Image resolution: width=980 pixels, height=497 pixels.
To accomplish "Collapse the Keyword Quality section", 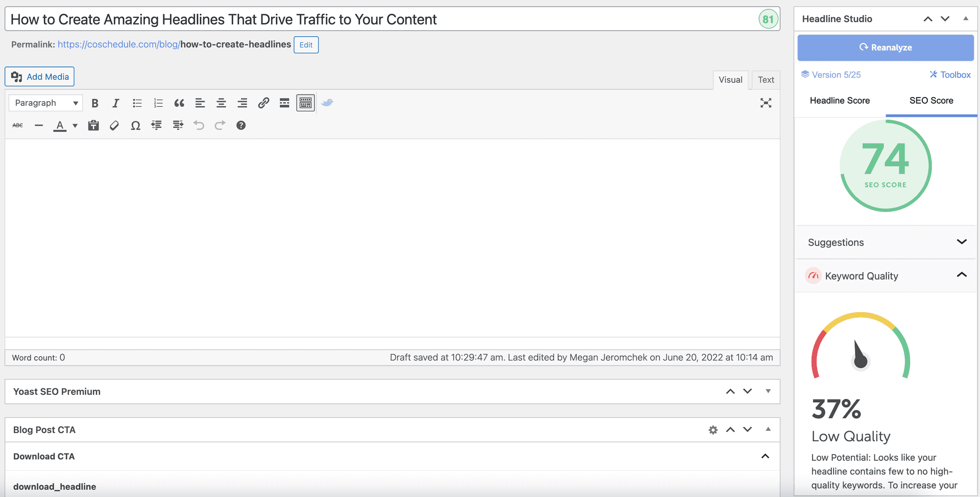I will pyautogui.click(x=962, y=275).
